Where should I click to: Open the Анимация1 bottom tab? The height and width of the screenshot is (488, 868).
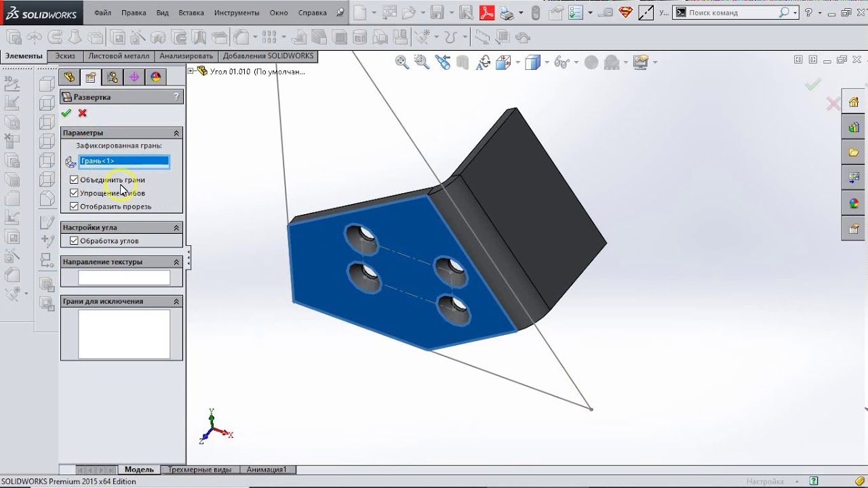(267, 470)
